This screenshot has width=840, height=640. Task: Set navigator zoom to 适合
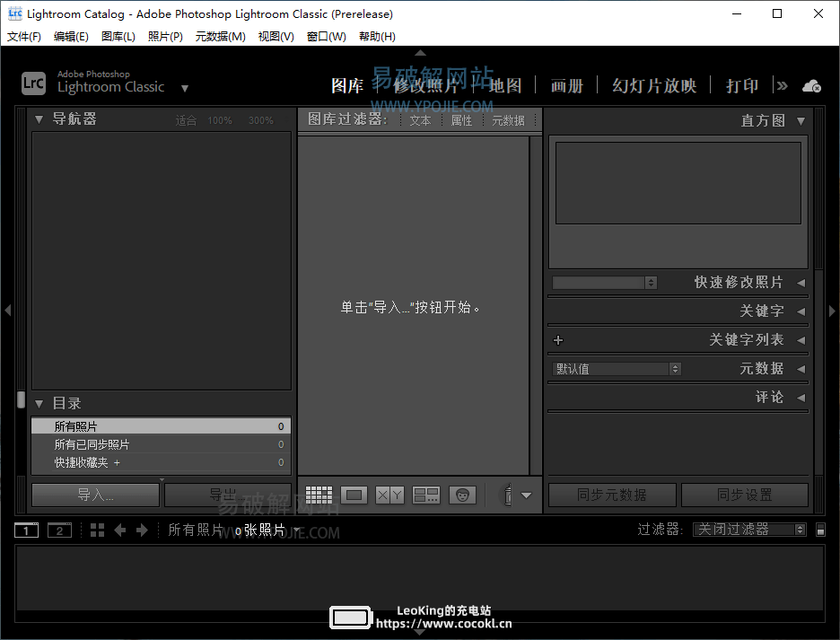click(186, 120)
